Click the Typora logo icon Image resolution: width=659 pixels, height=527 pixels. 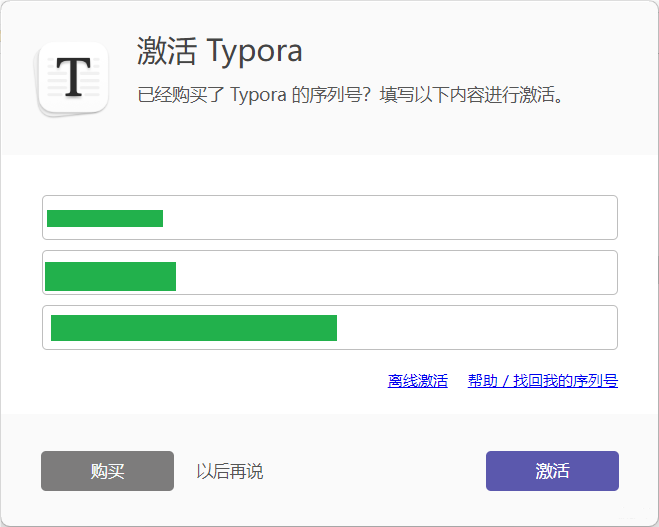click(72, 79)
